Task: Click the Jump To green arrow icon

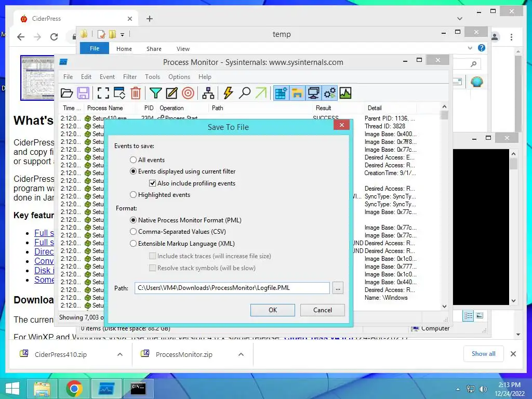Action: click(261, 93)
